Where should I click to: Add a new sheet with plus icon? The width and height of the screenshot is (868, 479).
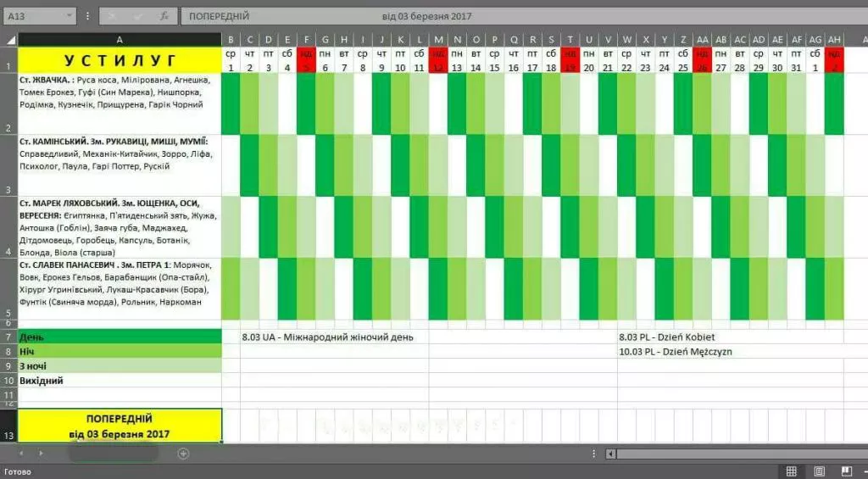click(x=183, y=454)
